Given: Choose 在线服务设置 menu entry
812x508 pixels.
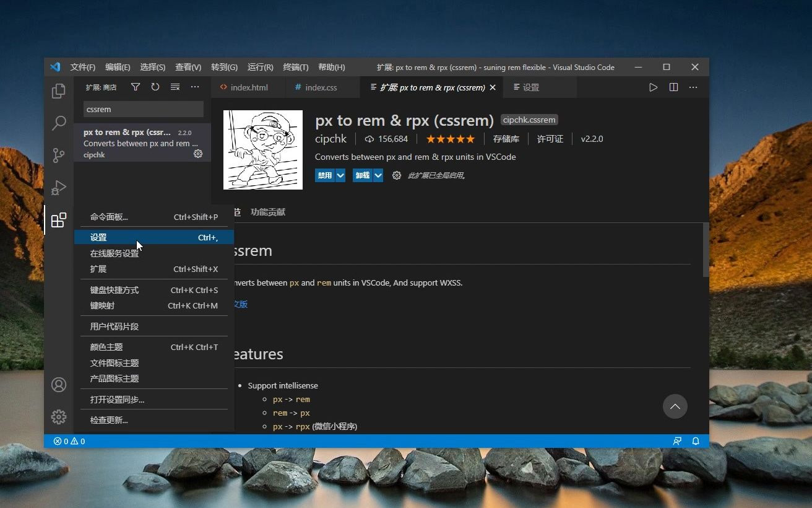Looking at the screenshot, I should pos(154,253).
